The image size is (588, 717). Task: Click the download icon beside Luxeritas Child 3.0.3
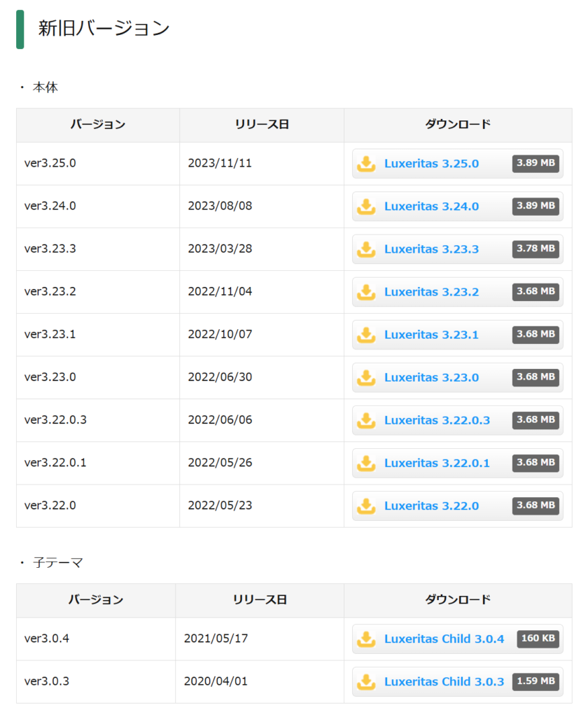[x=366, y=682]
